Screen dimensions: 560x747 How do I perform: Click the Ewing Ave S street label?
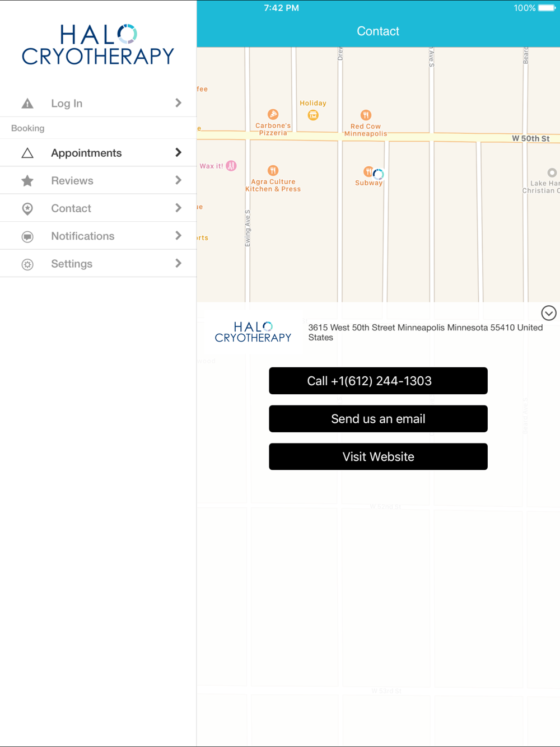248,228
